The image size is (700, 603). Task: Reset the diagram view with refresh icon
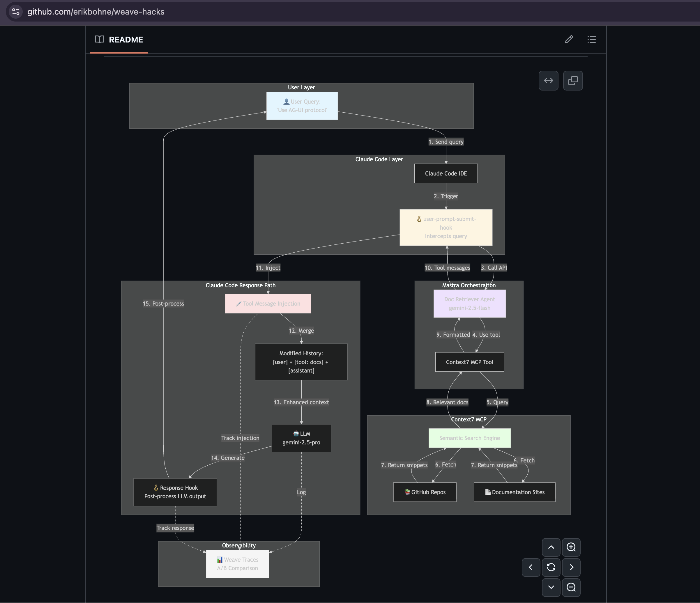click(x=551, y=567)
